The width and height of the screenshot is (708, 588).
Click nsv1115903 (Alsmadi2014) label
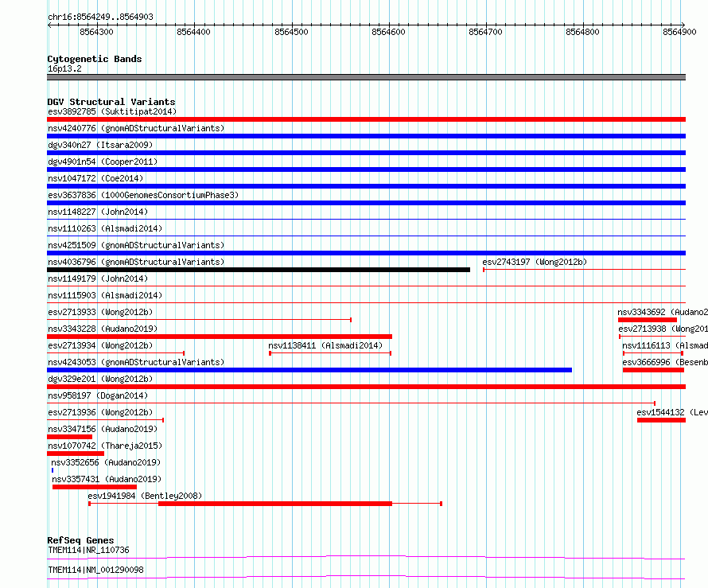(x=105, y=295)
